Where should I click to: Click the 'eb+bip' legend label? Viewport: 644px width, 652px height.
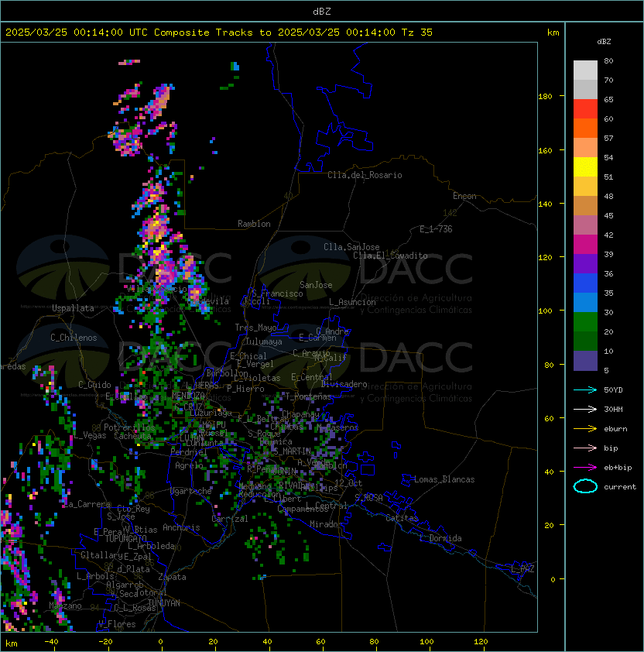(x=618, y=468)
